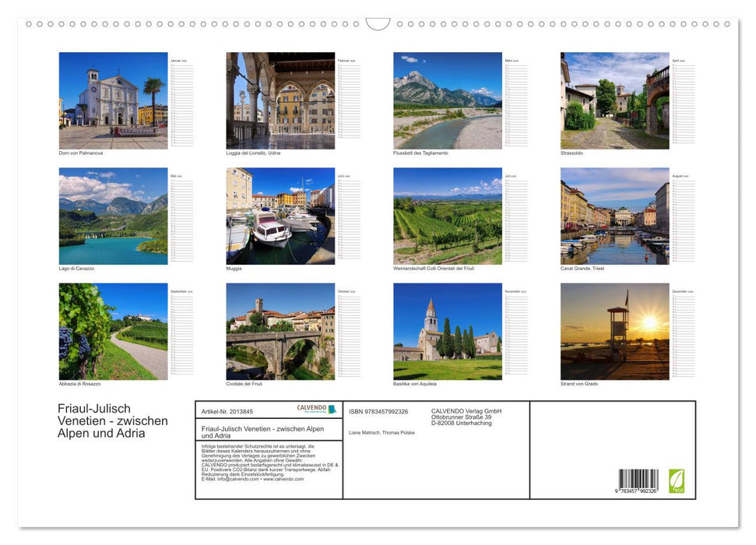756x545 pixels.
Task: Open the Lago di Cavazzo picture
Action: 113,216
